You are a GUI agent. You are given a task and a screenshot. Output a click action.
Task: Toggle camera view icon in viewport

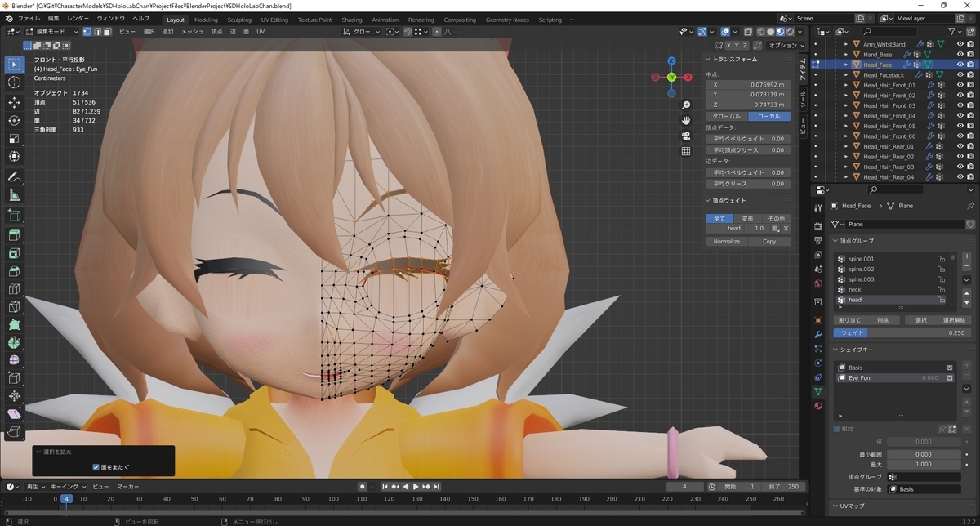click(x=687, y=136)
